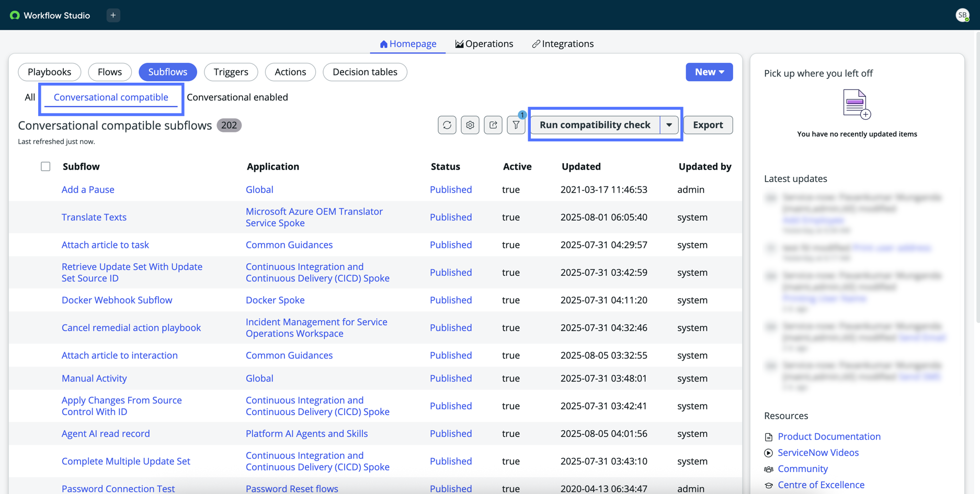The image size is (980, 494).
Task: Click the Product Documentation page icon
Action: (768, 437)
